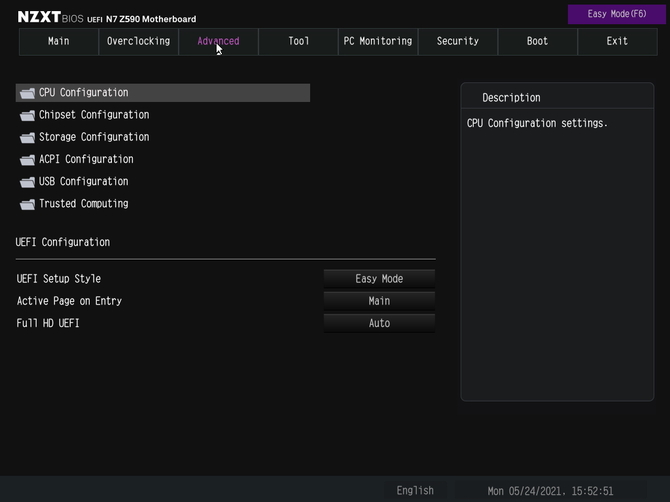670x502 pixels.
Task: Go to the PC Monitoring tab
Action: point(378,41)
